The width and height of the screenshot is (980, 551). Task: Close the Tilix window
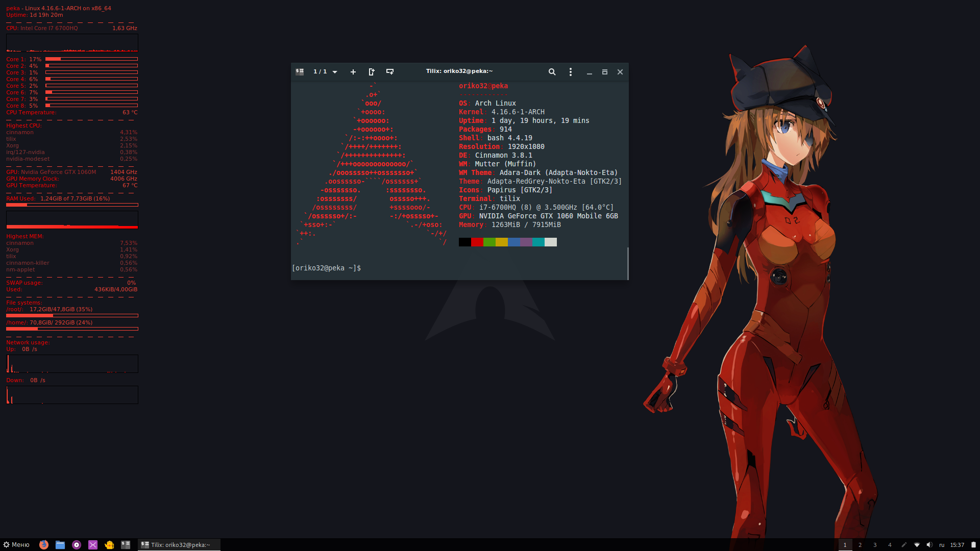tap(620, 72)
